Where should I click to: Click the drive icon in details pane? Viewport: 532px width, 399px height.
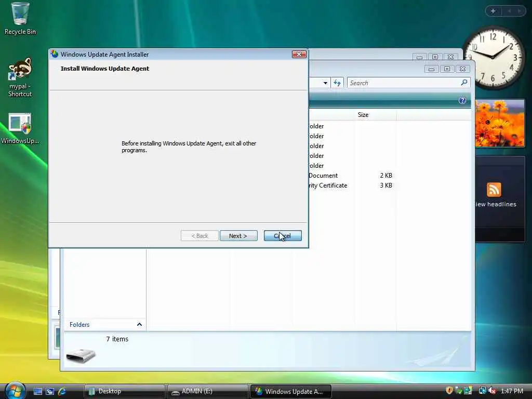pos(81,355)
